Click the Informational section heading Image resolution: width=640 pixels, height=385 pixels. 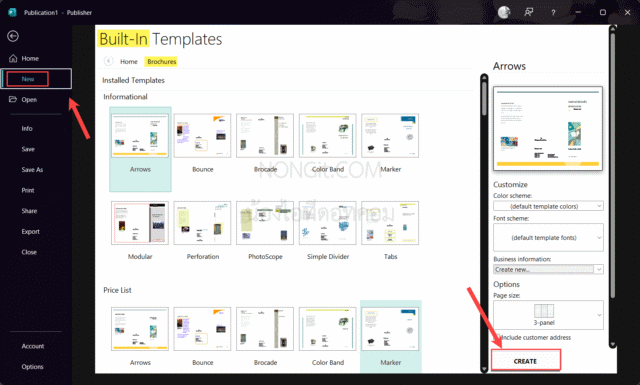(x=125, y=97)
